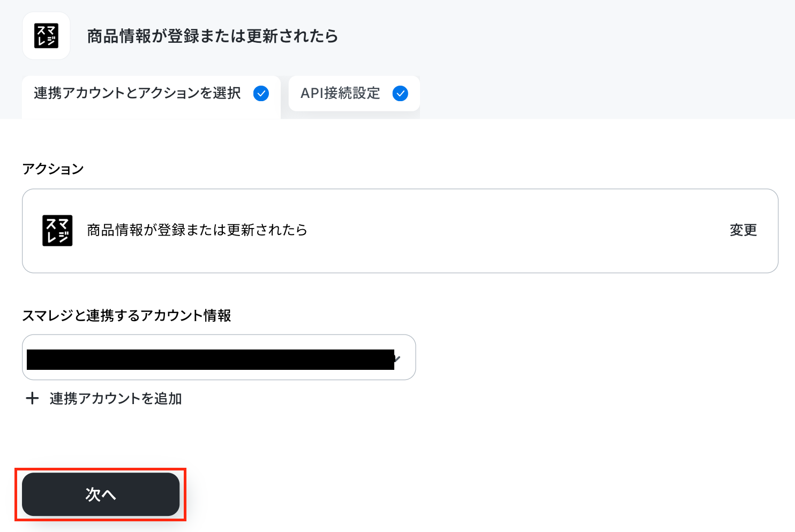Click blue checkmark on 連携アカウントとアクションを選択 tab
The image size is (795, 532).
tap(261, 94)
